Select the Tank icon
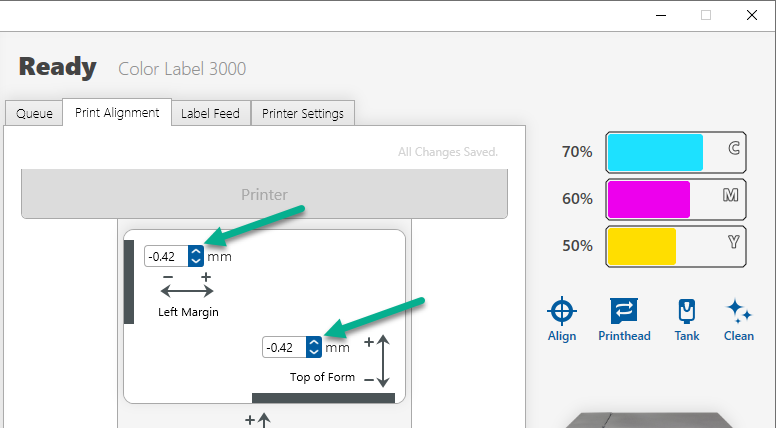 click(686, 311)
